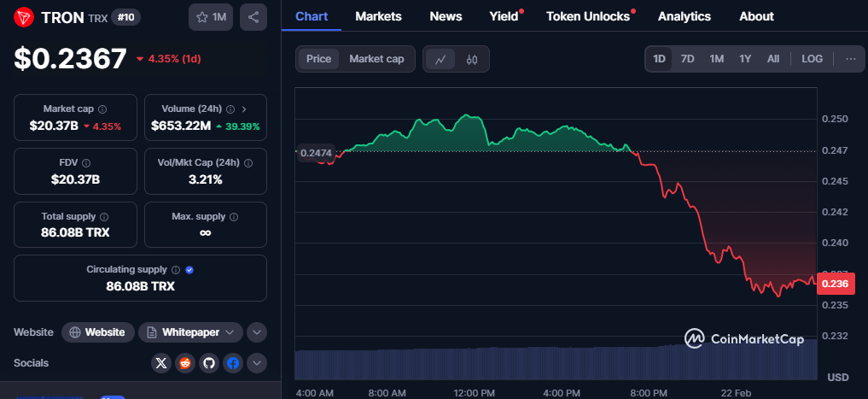868x399 pixels.
Task: Open chart more options ellipsis
Action: pos(851,59)
